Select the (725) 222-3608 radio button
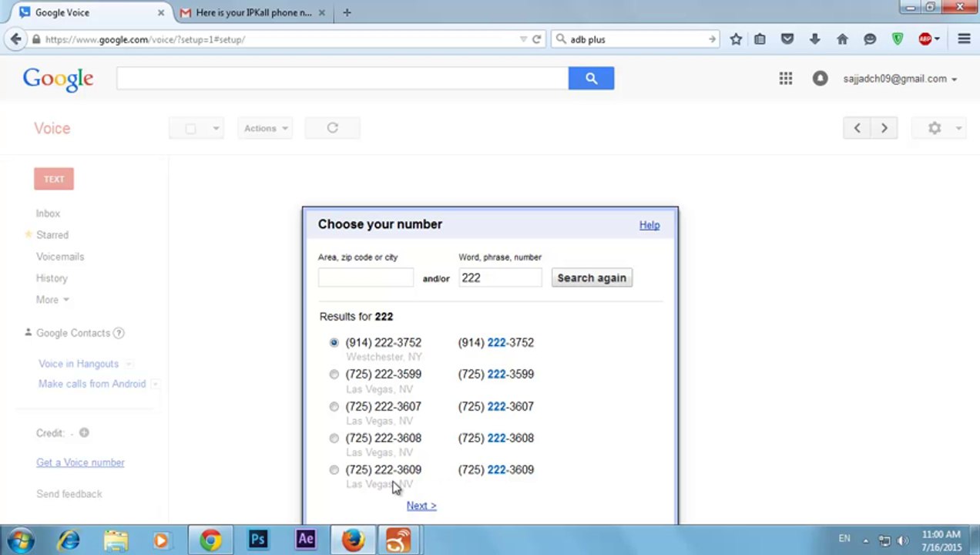Image resolution: width=980 pixels, height=555 pixels. 334,438
